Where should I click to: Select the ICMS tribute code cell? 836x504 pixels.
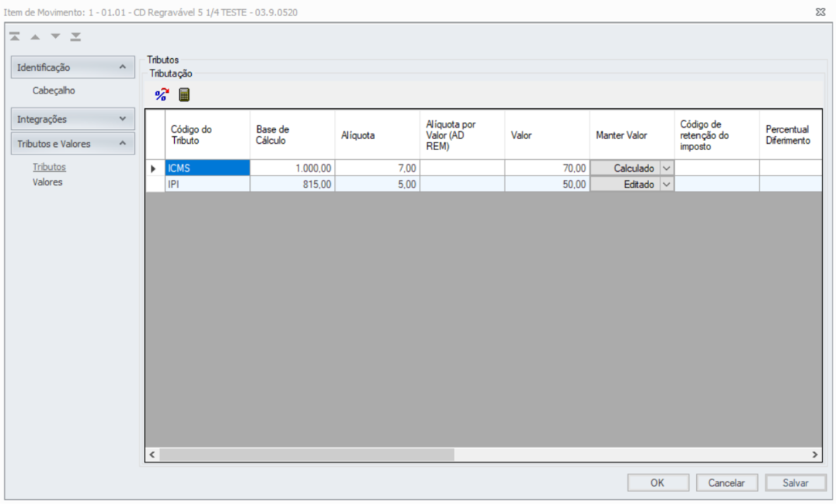tap(207, 168)
